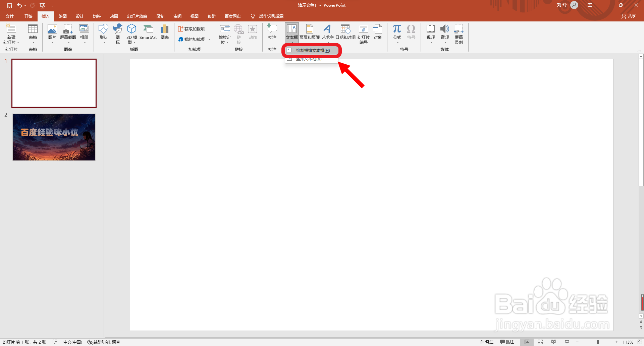Open Zoom (缩放定位) tool
644x346 pixels.
225,34
